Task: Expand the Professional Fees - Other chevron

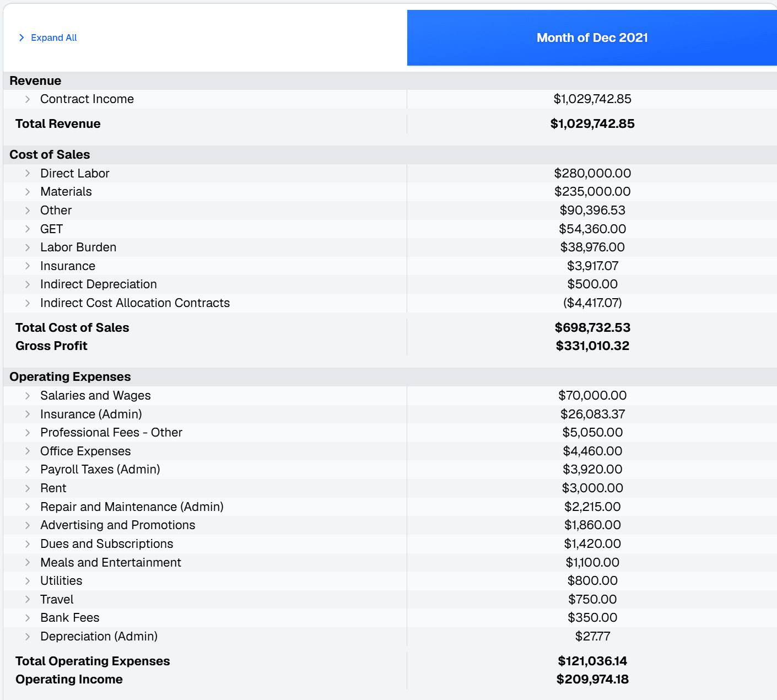Action: coord(28,433)
